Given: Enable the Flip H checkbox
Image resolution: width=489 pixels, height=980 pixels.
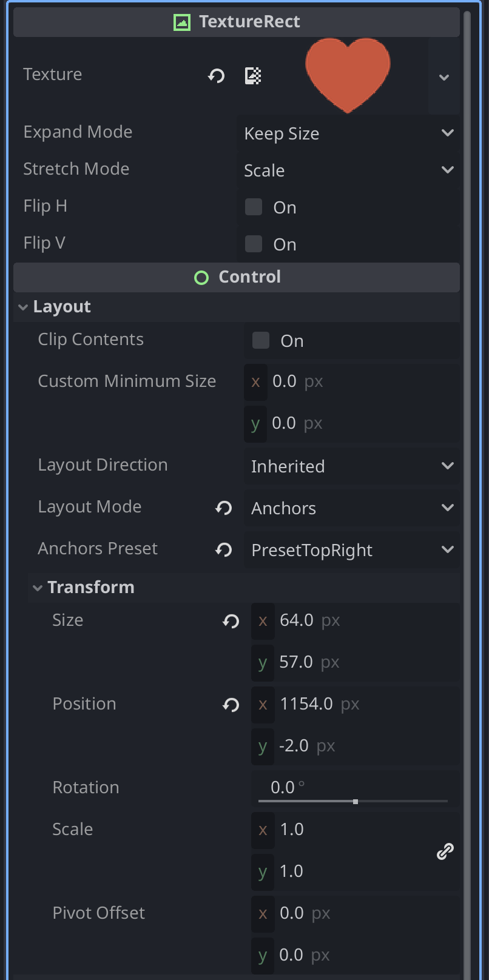Looking at the screenshot, I should point(254,207).
